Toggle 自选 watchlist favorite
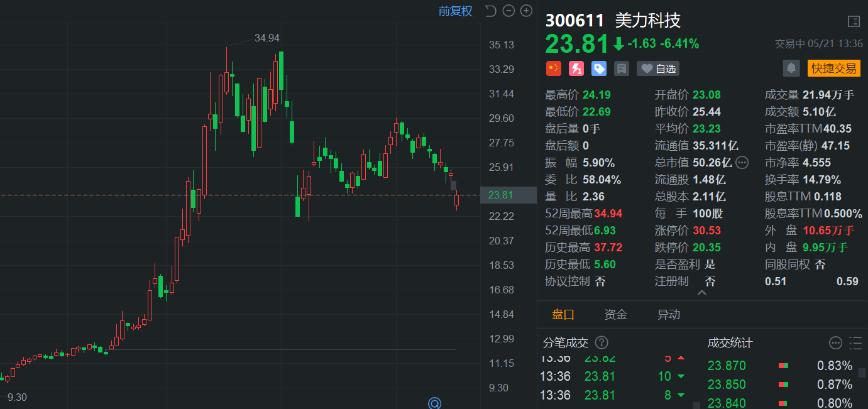This screenshot has width=868, height=409. pos(658,68)
